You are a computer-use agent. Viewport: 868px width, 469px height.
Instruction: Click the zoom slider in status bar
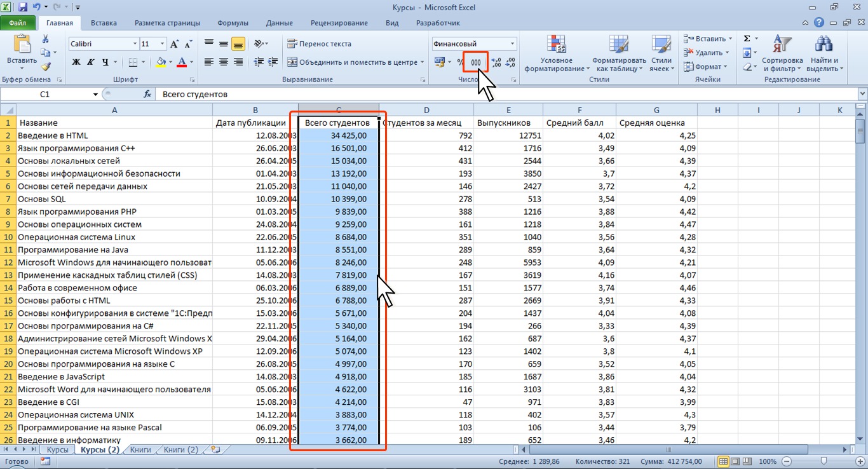coord(824,461)
